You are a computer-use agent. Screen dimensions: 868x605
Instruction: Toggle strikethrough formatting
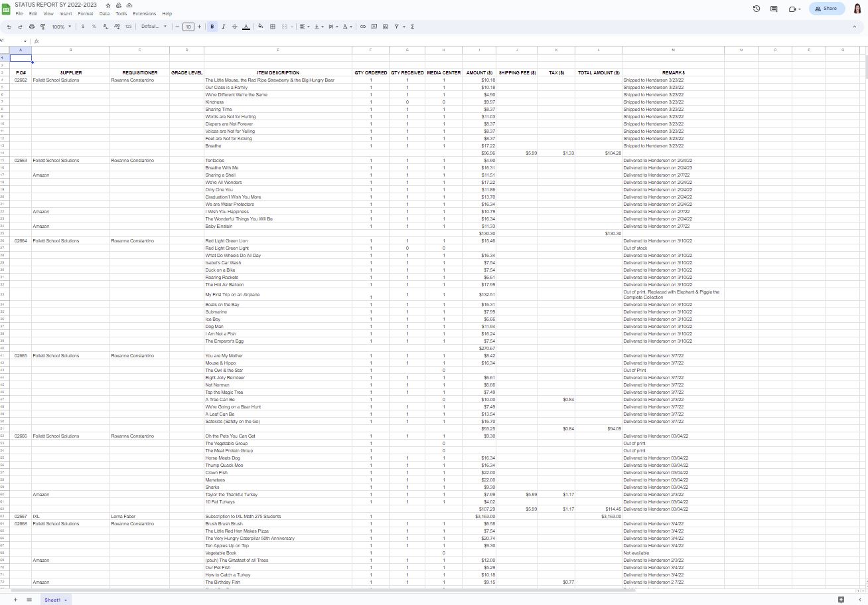point(234,27)
